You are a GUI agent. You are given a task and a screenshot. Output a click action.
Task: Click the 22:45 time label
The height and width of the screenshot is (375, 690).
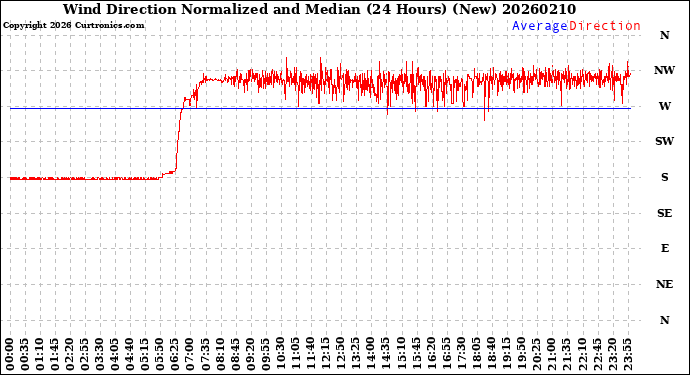click(x=597, y=355)
